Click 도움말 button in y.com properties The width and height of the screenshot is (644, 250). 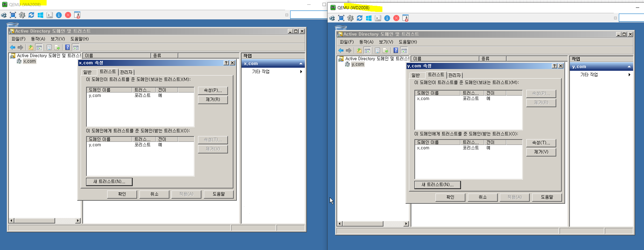[547, 197]
